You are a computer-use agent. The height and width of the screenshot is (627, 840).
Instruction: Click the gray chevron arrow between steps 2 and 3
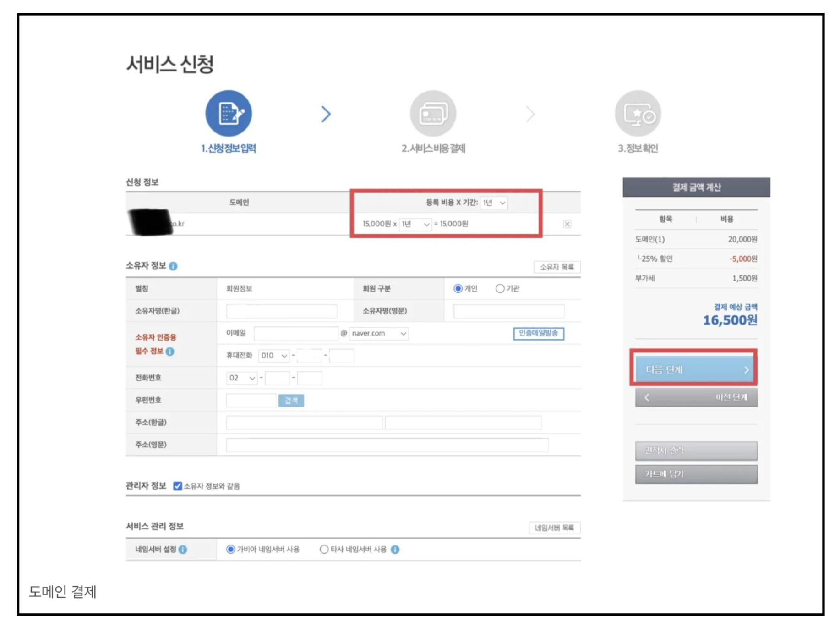pyautogui.click(x=530, y=114)
